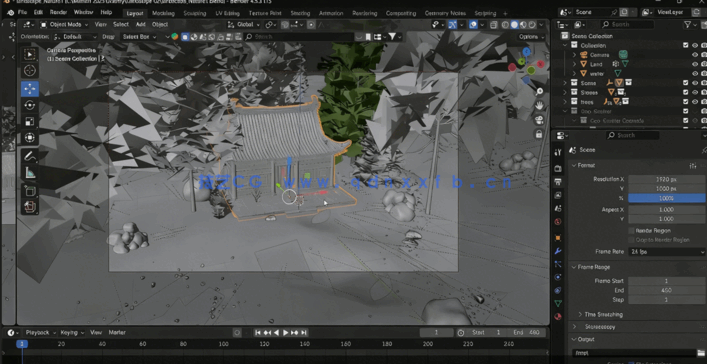Open the View Layer properties tab
Viewport: 707px width, 364px height.
coord(558,195)
